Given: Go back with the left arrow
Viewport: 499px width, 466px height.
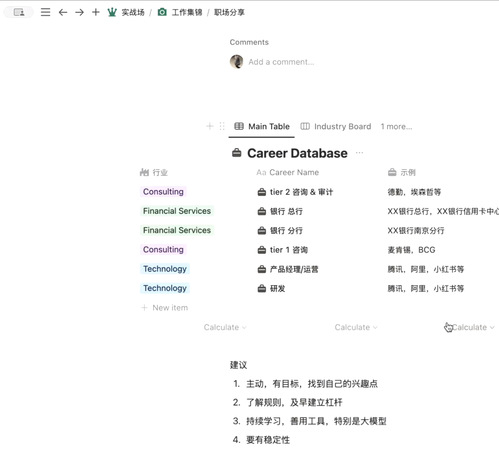Looking at the screenshot, I should [63, 12].
